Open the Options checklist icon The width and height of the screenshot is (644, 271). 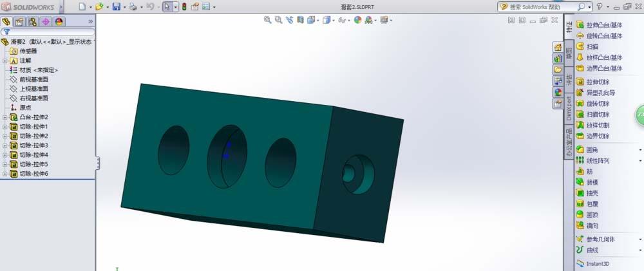click(206, 6)
